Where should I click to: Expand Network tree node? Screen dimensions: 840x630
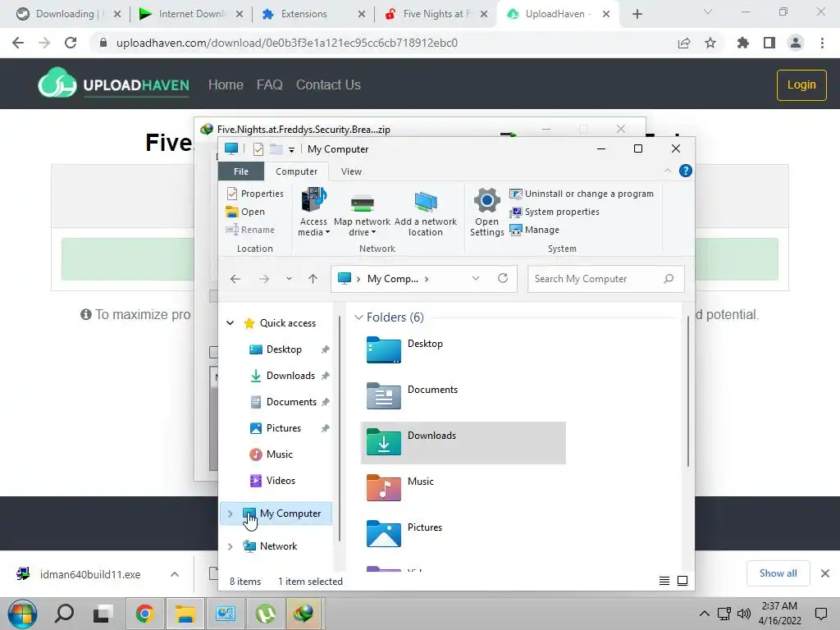[x=230, y=546]
